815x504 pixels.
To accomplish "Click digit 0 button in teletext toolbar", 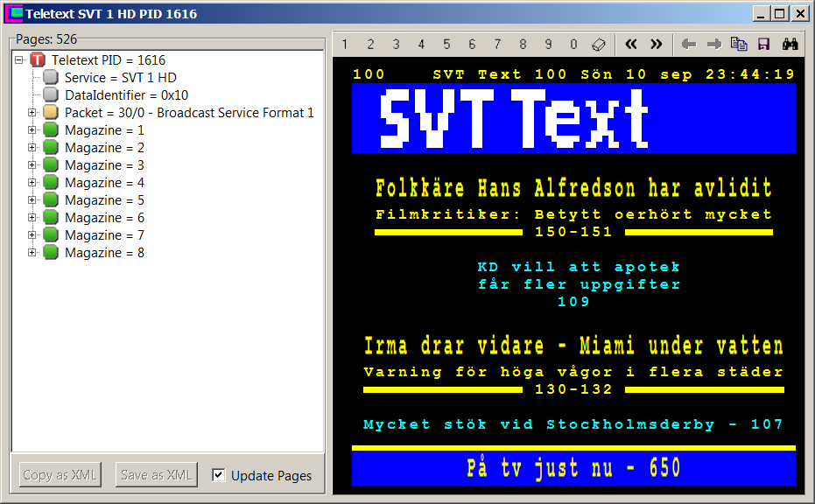I will click(x=574, y=44).
